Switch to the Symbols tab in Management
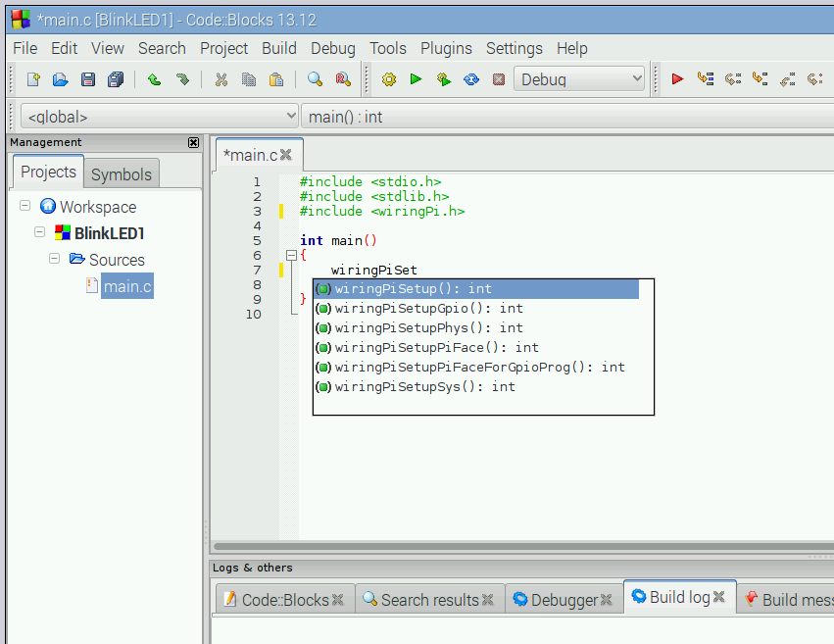The height and width of the screenshot is (644, 834). click(121, 174)
